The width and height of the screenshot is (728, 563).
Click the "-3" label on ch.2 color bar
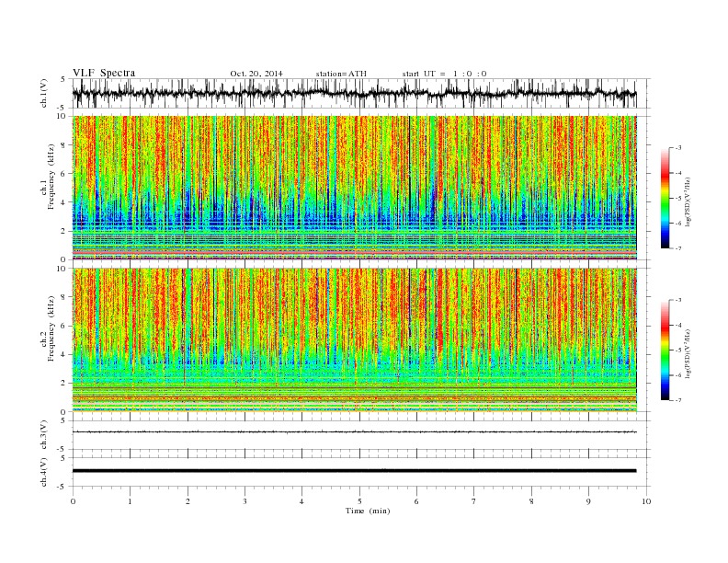tap(678, 301)
